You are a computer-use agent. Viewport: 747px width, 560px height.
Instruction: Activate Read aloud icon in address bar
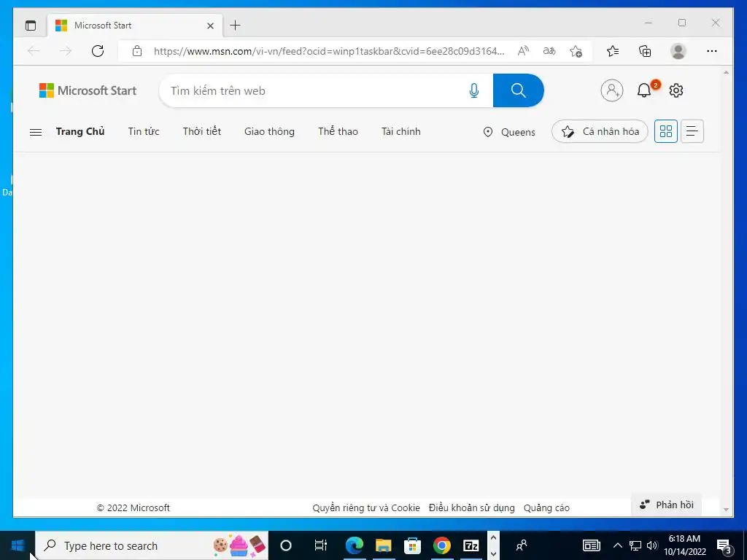523,51
